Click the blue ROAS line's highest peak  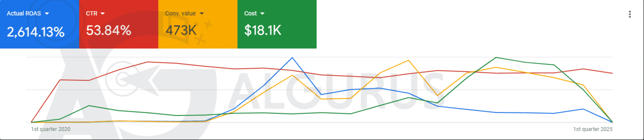pyautogui.click(x=292, y=58)
